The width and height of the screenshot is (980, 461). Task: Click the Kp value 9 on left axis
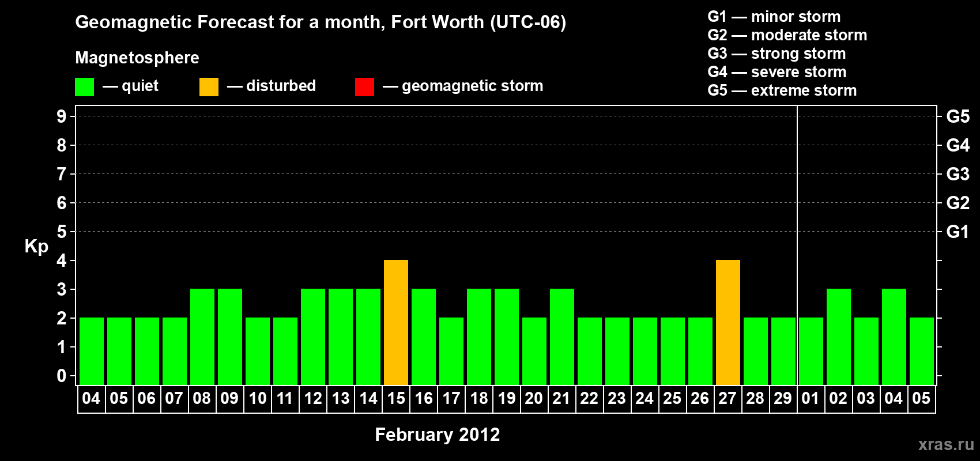click(x=62, y=116)
